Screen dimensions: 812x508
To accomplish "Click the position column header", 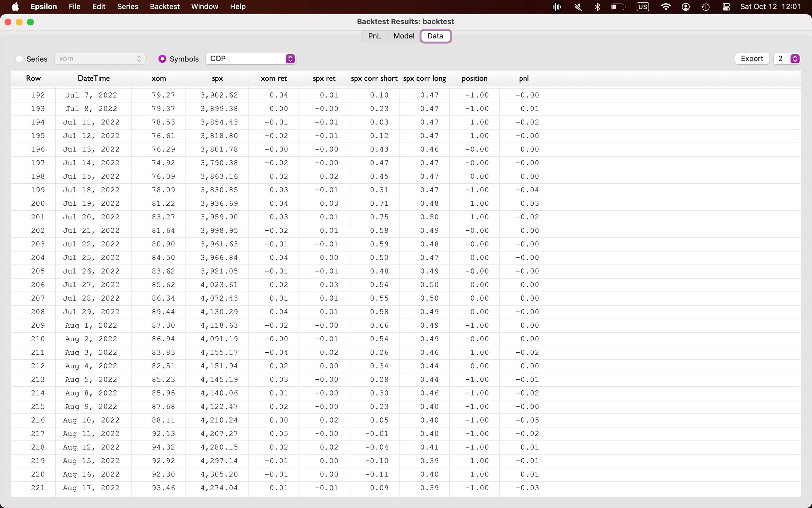I will pyautogui.click(x=474, y=78).
